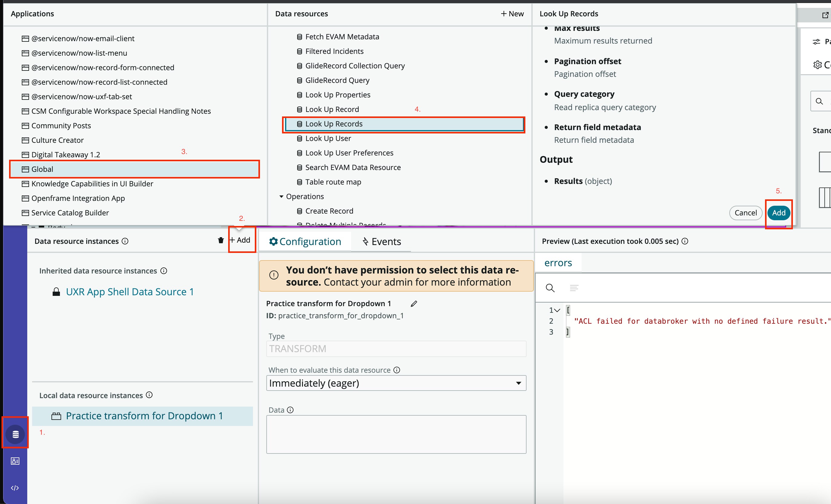831x504 pixels.
Task: Click the info icon beside Data resource instances
Action: click(x=125, y=241)
